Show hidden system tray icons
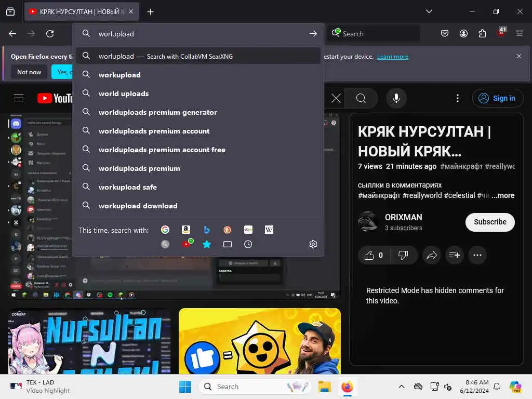532x399 pixels. coord(402,387)
